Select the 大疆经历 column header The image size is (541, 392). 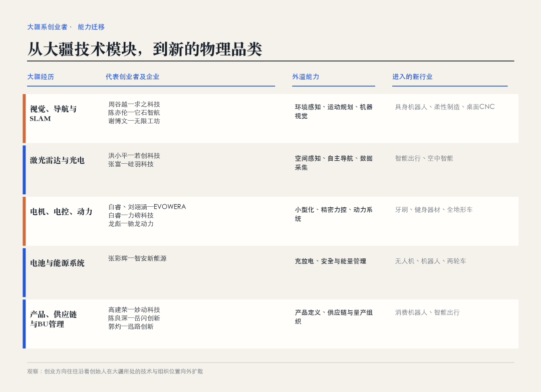click(x=41, y=77)
